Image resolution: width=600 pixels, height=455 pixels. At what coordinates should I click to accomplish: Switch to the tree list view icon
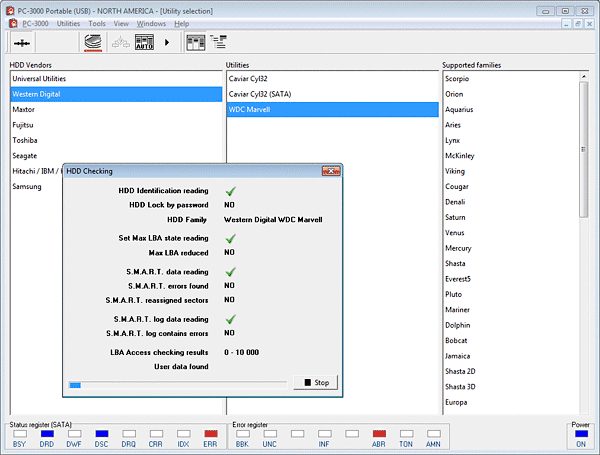[x=218, y=42]
